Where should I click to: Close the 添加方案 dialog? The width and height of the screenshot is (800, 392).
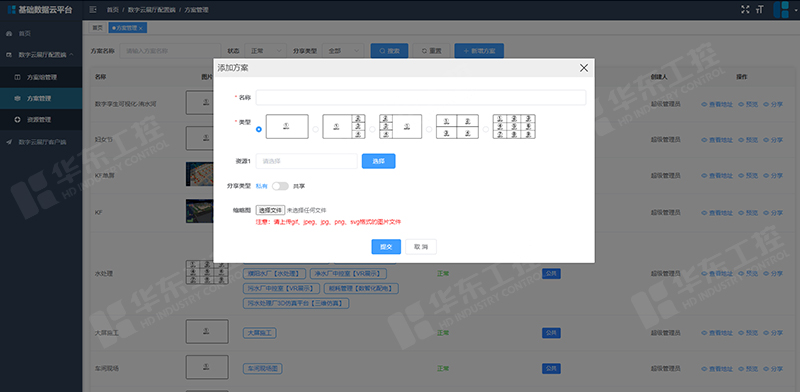584,68
